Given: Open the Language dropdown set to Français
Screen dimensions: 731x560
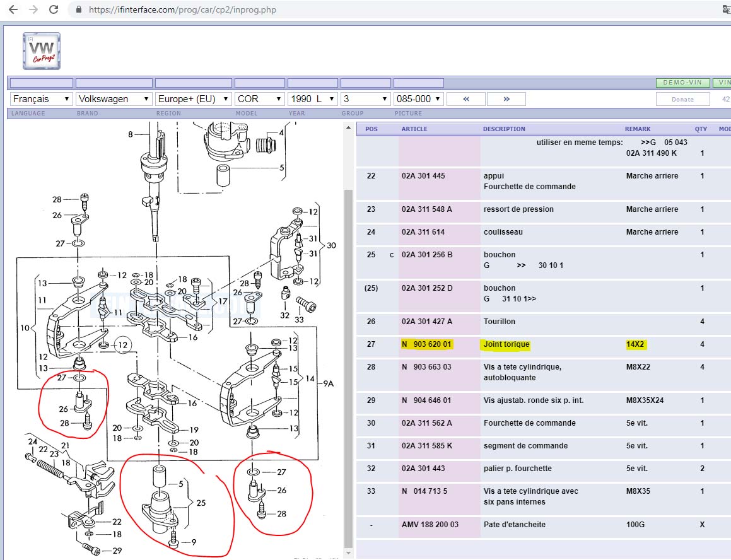Looking at the screenshot, I should [41, 99].
